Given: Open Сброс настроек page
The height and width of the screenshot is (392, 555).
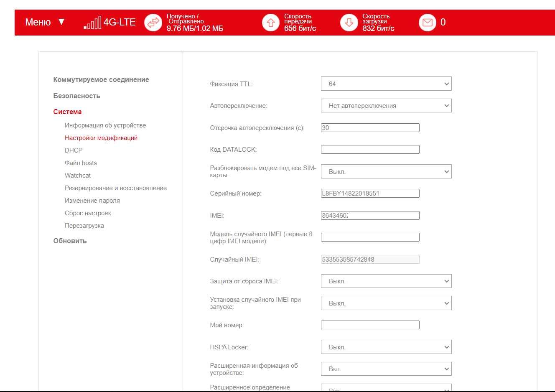Looking at the screenshot, I should (88, 213).
